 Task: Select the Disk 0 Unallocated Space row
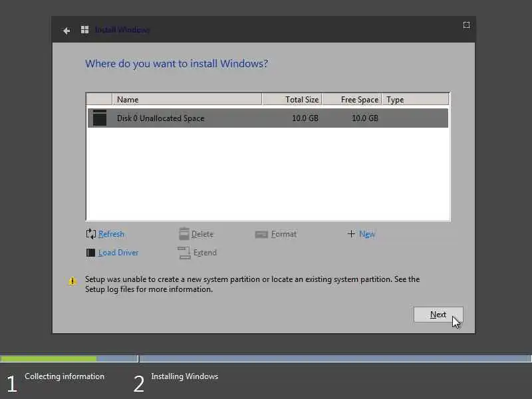(x=268, y=118)
